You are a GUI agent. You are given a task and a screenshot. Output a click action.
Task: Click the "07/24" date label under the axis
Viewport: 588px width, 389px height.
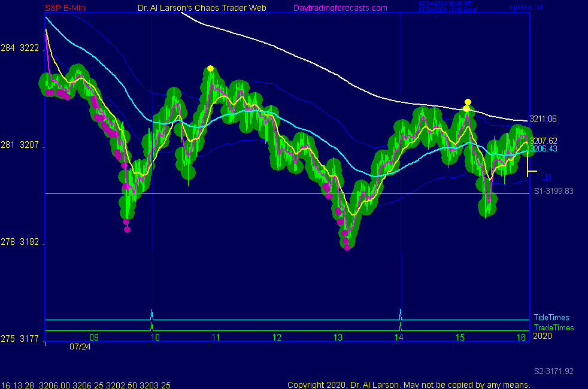coord(80,347)
